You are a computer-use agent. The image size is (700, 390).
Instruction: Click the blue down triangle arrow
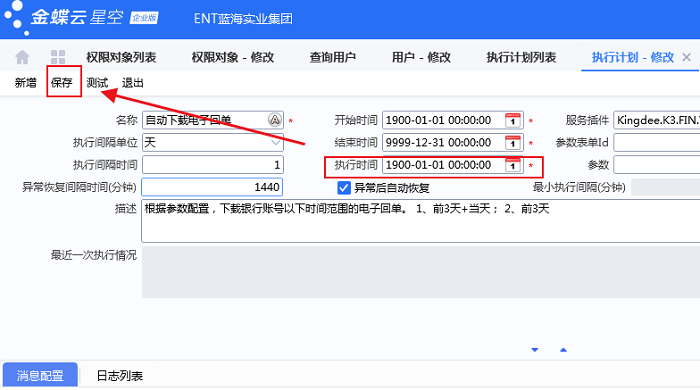[x=535, y=350]
